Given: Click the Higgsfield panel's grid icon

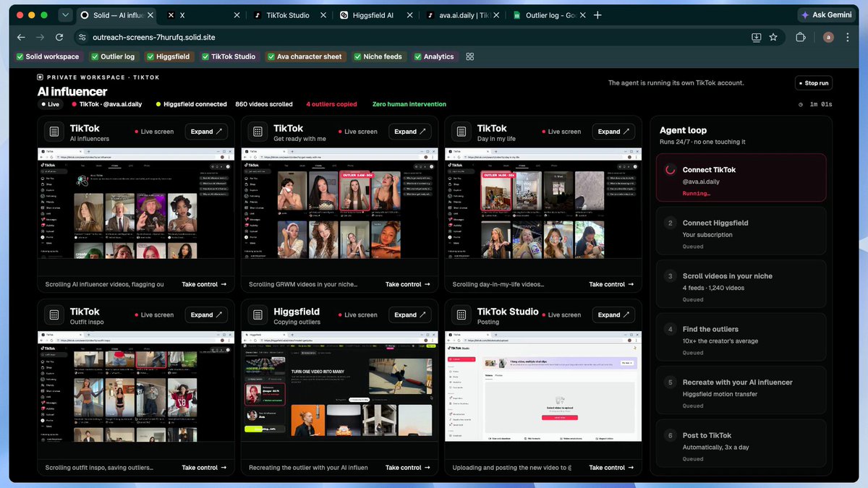Looking at the screenshot, I should pyautogui.click(x=257, y=314).
